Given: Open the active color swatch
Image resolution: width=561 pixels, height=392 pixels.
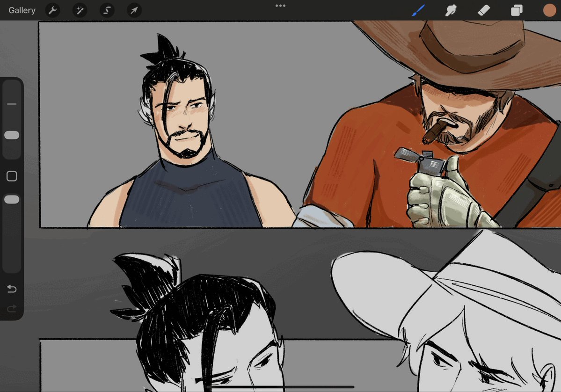Looking at the screenshot, I should click(550, 10).
